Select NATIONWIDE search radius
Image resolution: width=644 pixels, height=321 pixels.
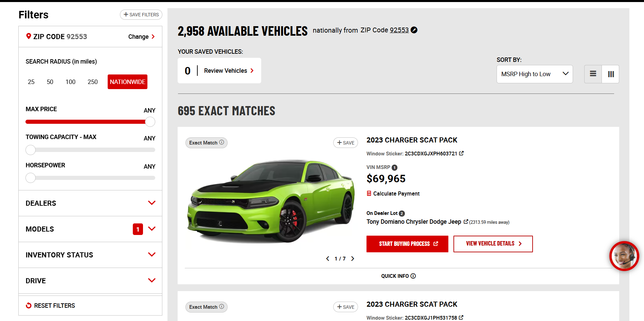[127, 82]
